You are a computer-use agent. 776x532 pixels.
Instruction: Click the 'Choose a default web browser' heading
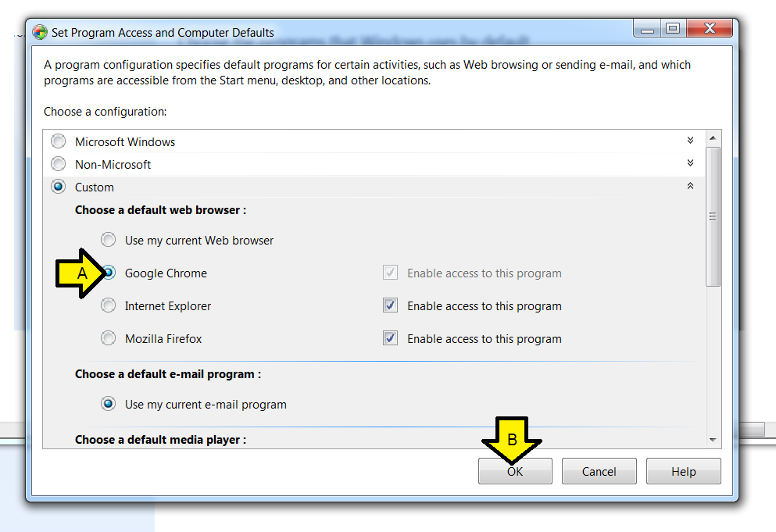click(160, 210)
